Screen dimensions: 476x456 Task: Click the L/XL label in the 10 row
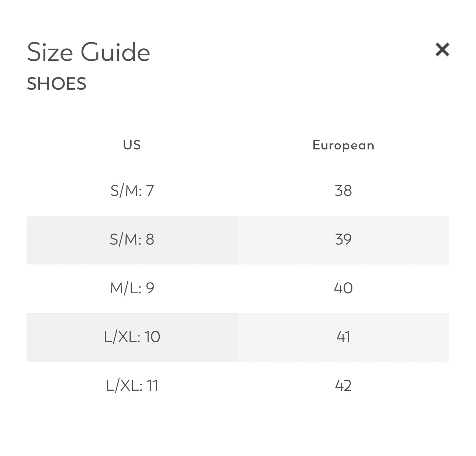(x=122, y=337)
